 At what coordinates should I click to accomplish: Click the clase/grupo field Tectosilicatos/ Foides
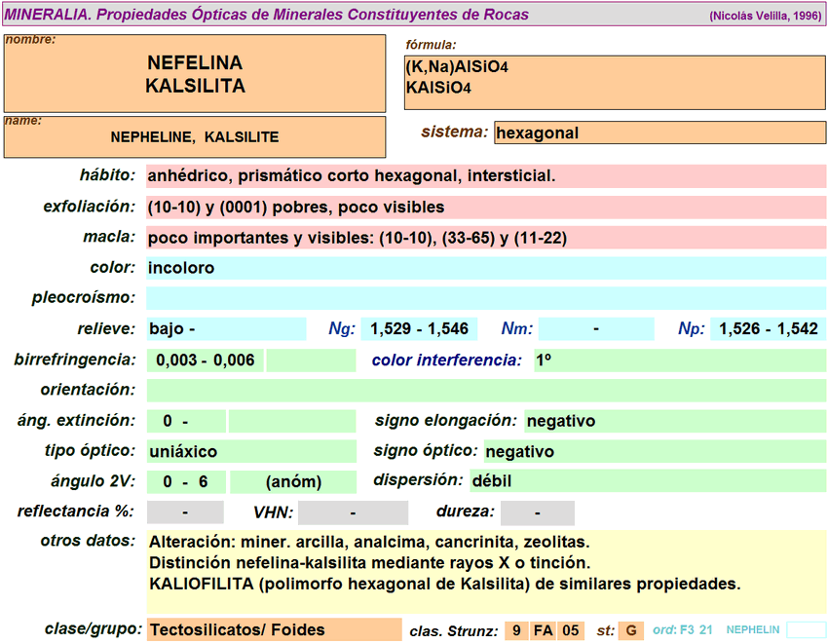click(273, 630)
